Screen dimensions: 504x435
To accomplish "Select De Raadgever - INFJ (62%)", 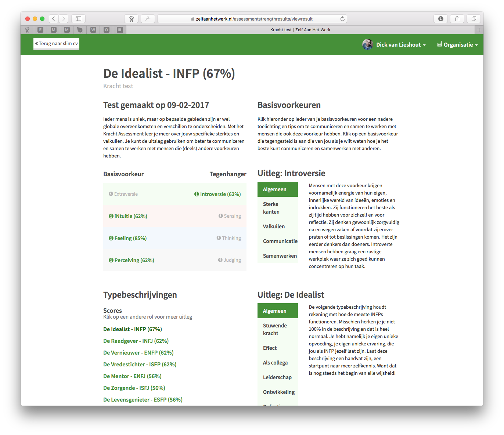I will (136, 341).
